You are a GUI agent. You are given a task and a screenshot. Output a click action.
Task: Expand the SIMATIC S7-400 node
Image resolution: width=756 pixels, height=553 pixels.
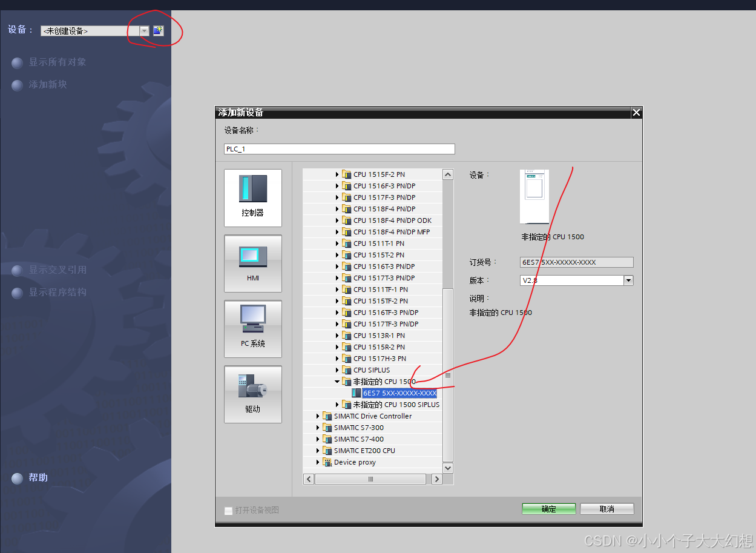coord(318,439)
